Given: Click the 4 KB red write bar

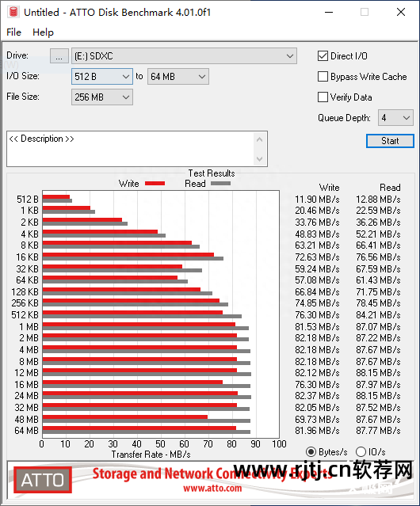Looking at the screenshot, I should click(x=100, y=232).
